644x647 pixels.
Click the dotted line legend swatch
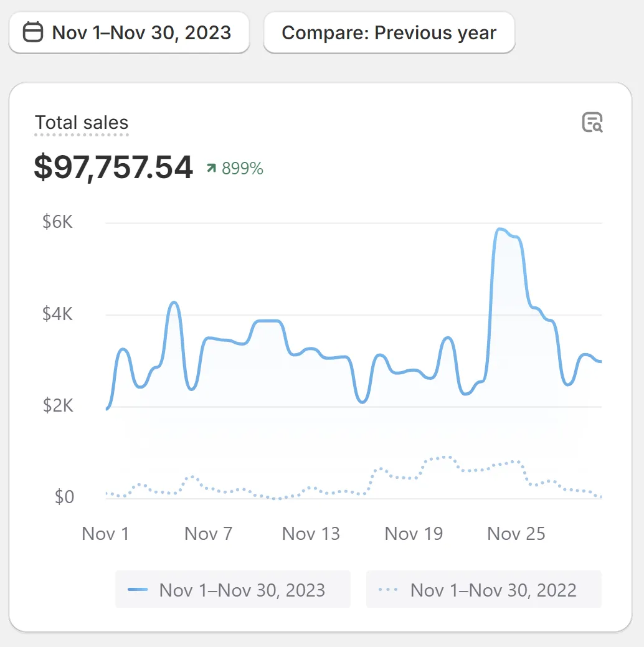pyautogui.click(x=389, y=589)
